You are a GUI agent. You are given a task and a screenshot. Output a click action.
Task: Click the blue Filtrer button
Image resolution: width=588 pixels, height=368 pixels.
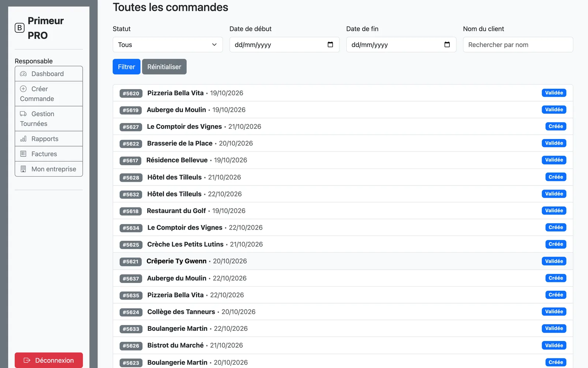click(x=126, y=67)
